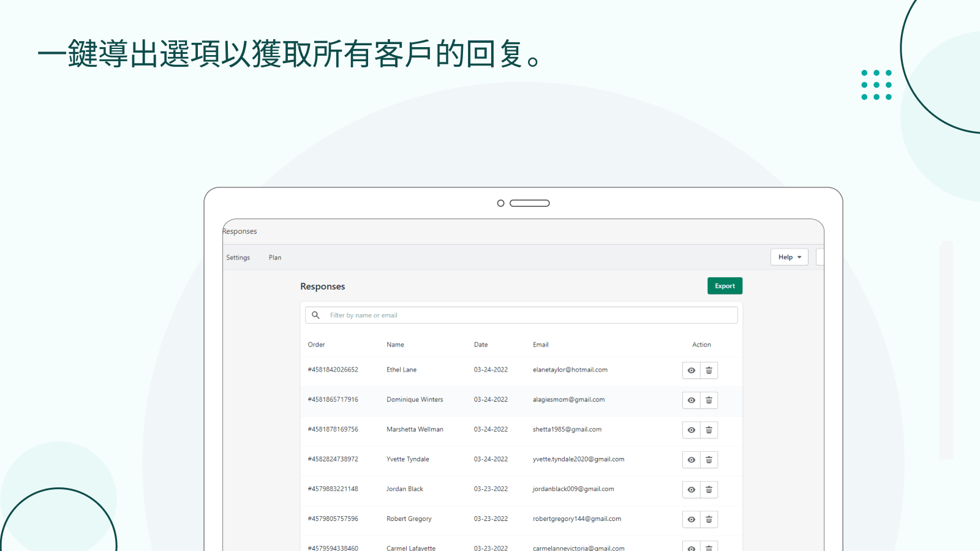Screen dimensions: 980x551
Task: Click order #4579805757596
Action: 333,519
